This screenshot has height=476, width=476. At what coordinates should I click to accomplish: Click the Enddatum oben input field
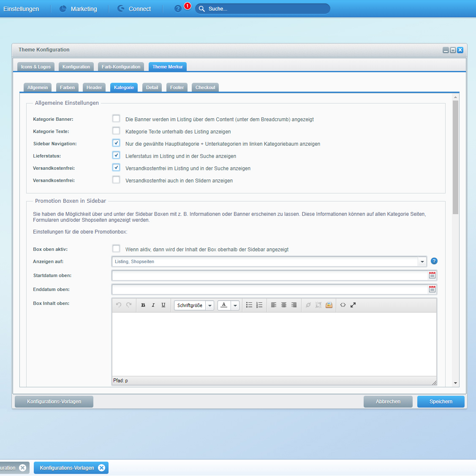(269, 289)
